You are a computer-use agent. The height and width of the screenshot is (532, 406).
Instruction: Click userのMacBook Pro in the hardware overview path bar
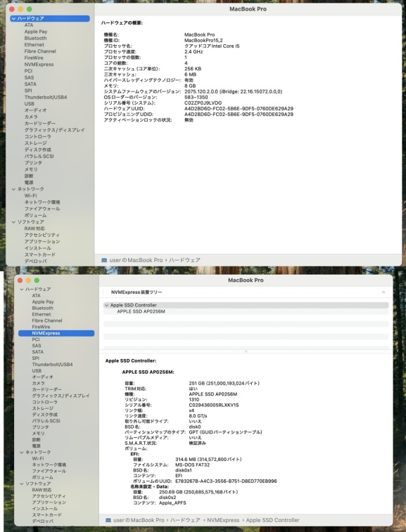tap(136, 260)
